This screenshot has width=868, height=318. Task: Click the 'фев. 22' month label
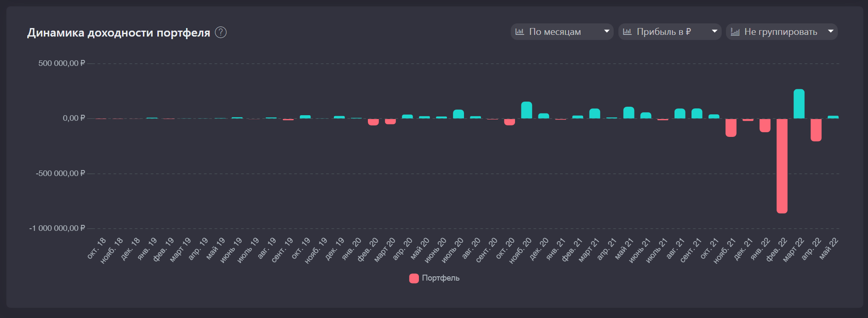coord(777,249)
